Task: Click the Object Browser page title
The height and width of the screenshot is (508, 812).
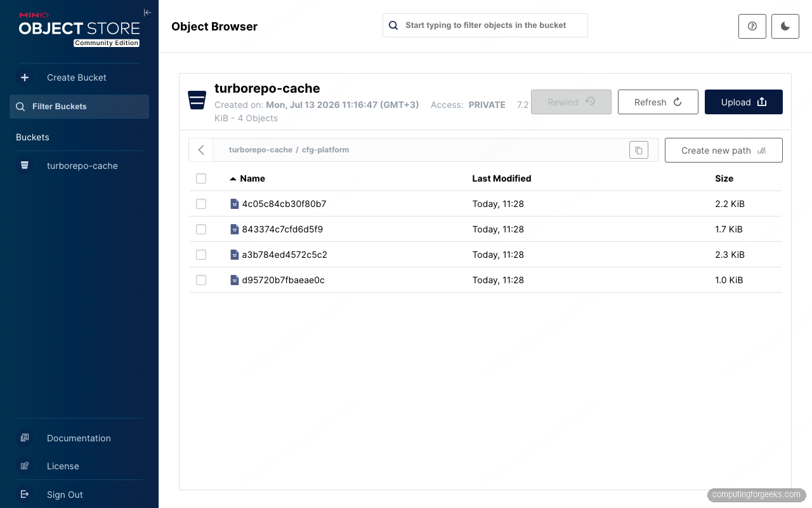Action: point(214,27)
